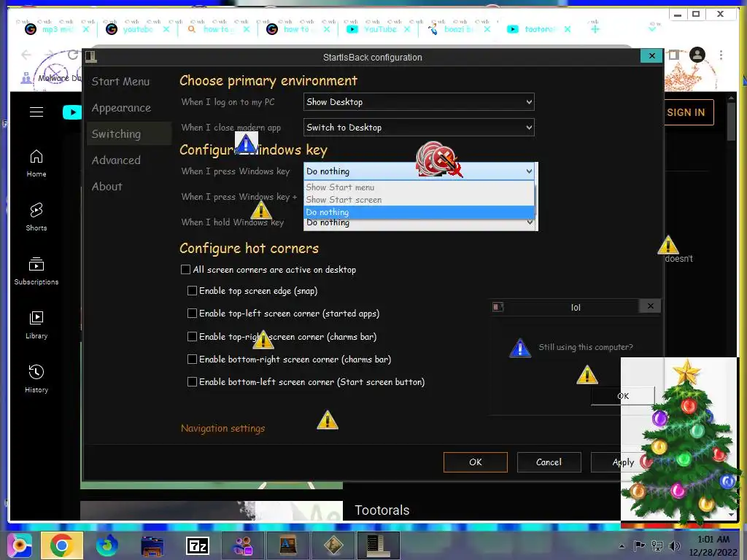Click the volume speaker tray icon

675,546
